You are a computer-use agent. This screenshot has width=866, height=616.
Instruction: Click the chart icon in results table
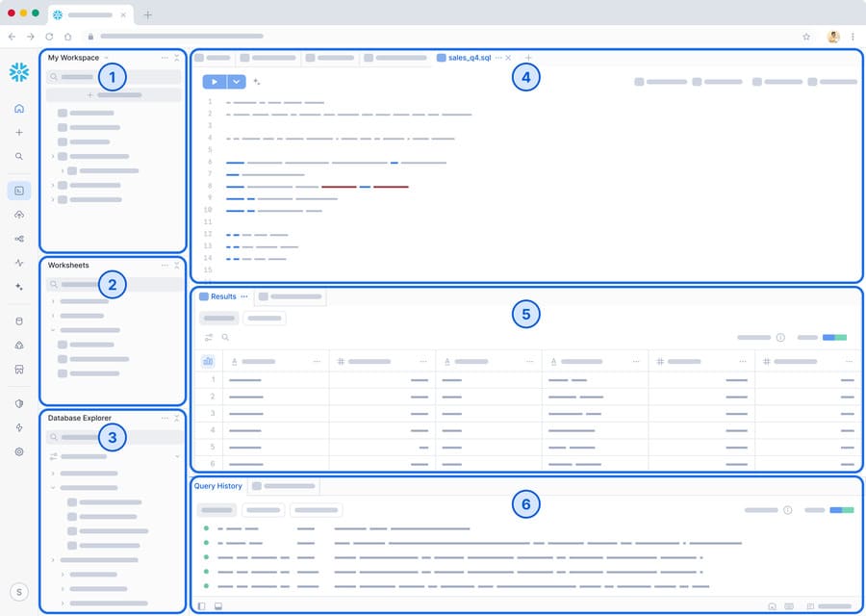[208, 361]
